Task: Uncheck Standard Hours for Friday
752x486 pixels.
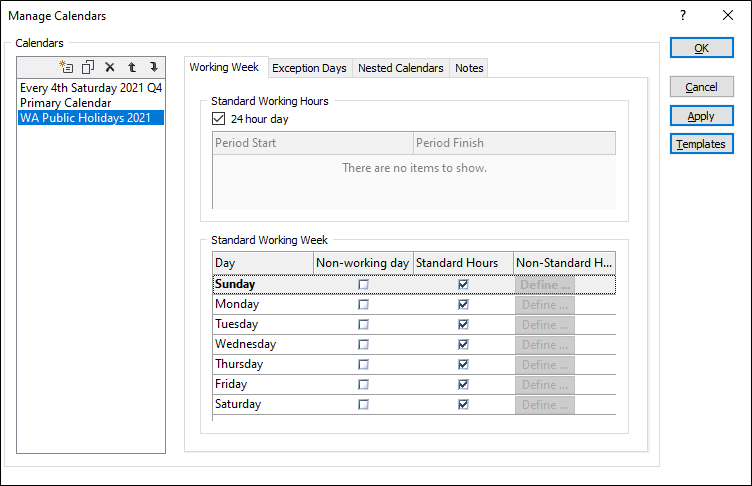Action: tap(463, 384)
